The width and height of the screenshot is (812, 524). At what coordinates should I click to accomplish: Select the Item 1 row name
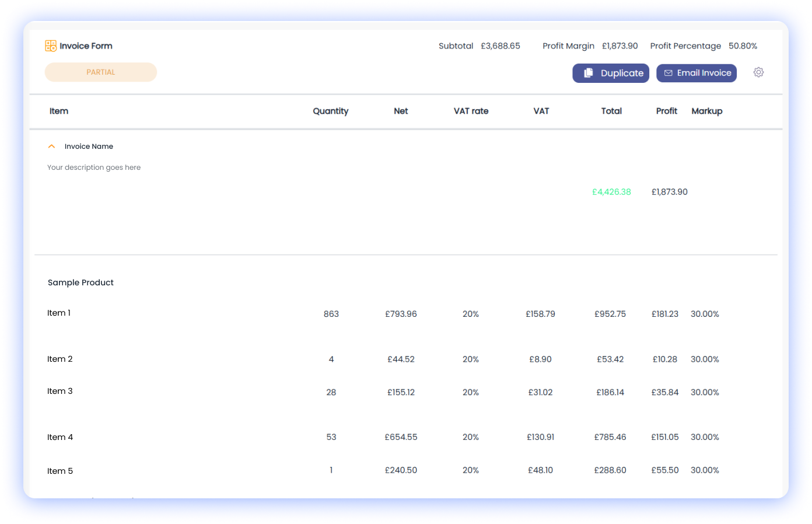click(x=59, y=313)
